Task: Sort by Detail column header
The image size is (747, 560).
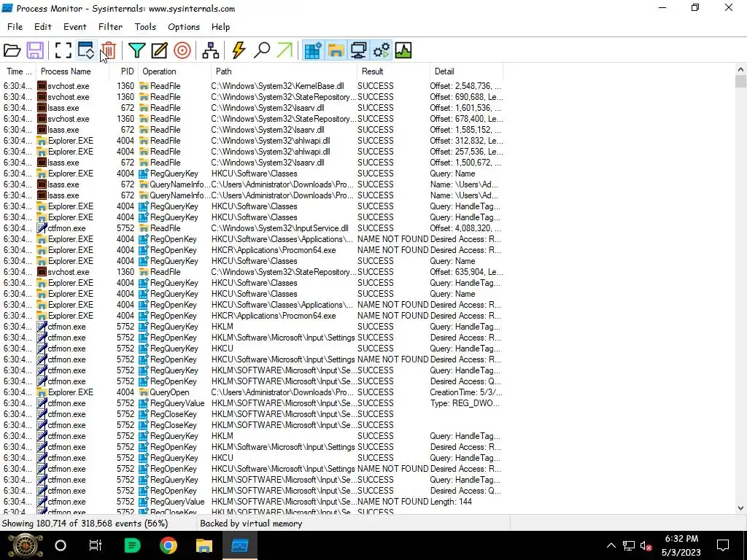Action: tap(466, 71)
